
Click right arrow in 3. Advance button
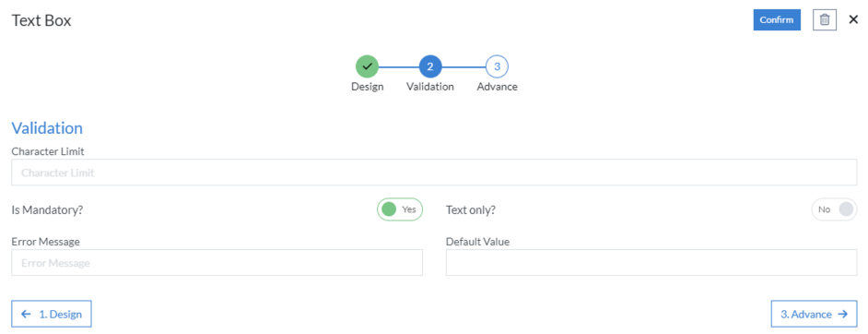coord(842,314)
